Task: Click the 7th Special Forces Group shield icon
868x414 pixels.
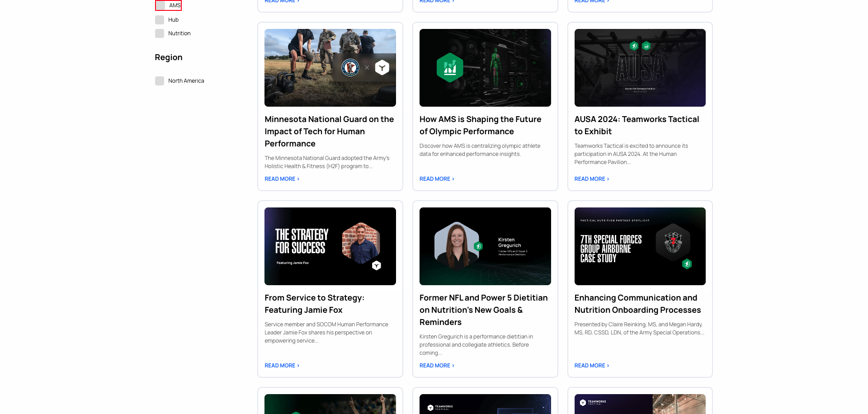Action: pos(673,242)
